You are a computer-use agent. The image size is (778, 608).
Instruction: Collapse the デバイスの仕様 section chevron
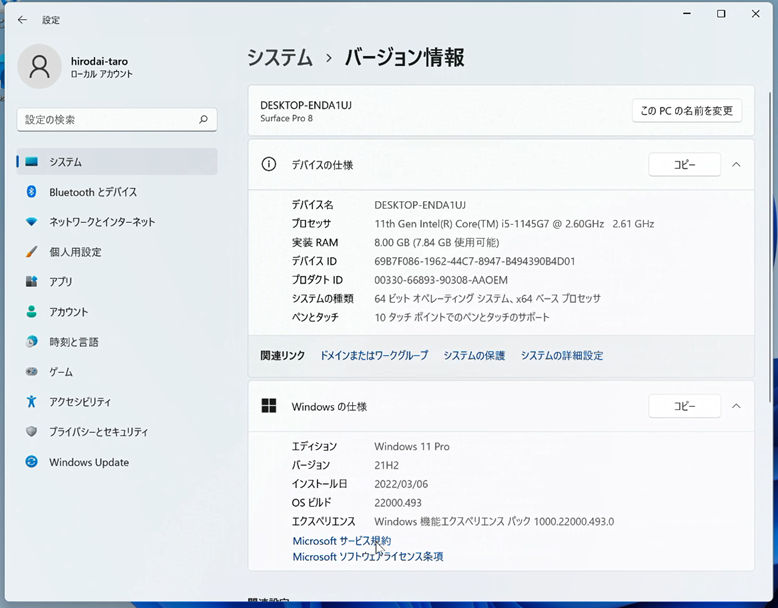point(736,164)
